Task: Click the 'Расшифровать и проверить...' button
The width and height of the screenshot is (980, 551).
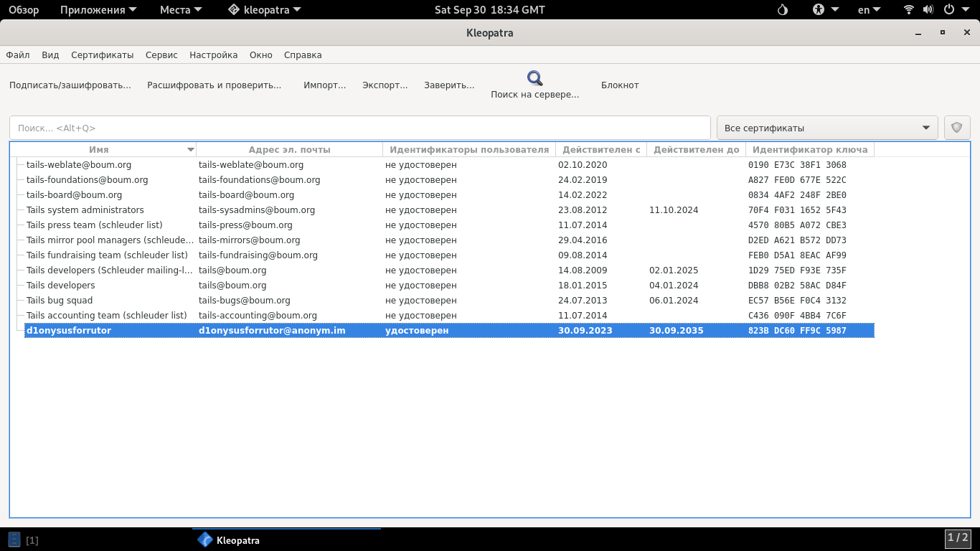Action: pyautogui.click(x=214, y=85)
